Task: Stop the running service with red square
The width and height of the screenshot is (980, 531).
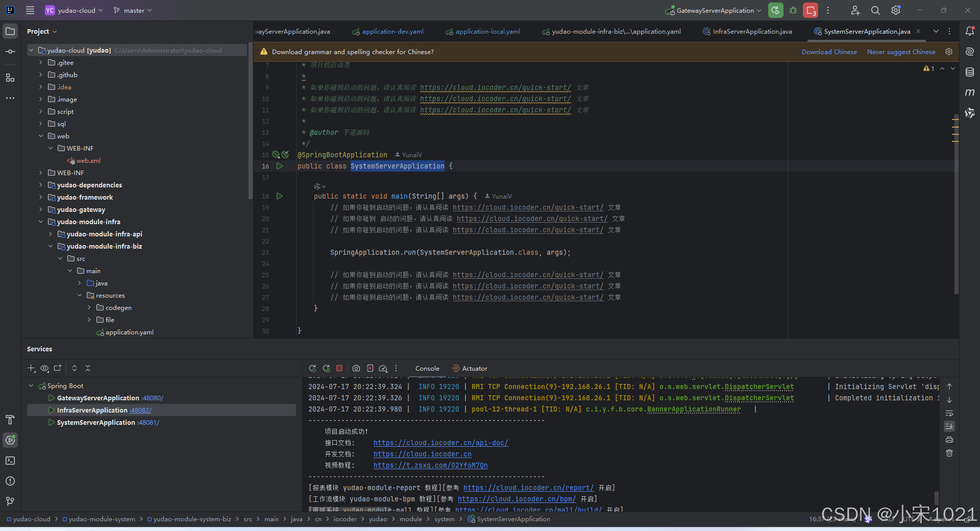Action: (339, 368)
